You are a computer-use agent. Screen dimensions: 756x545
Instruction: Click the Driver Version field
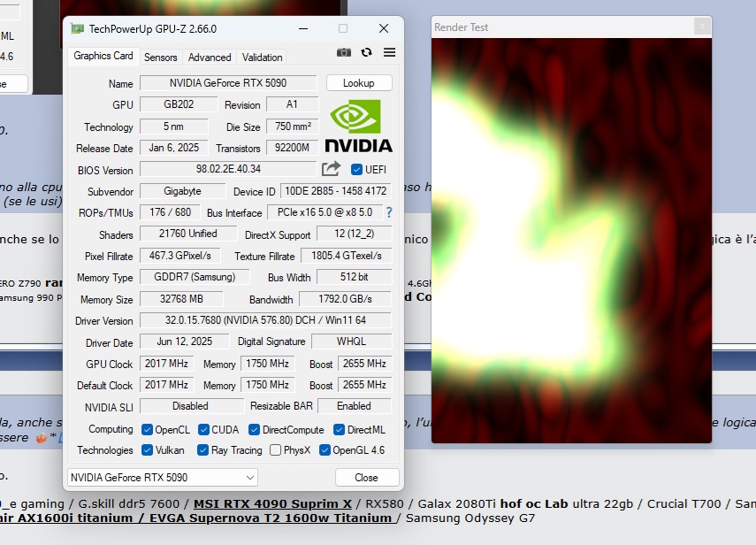[x=265, y=320]
